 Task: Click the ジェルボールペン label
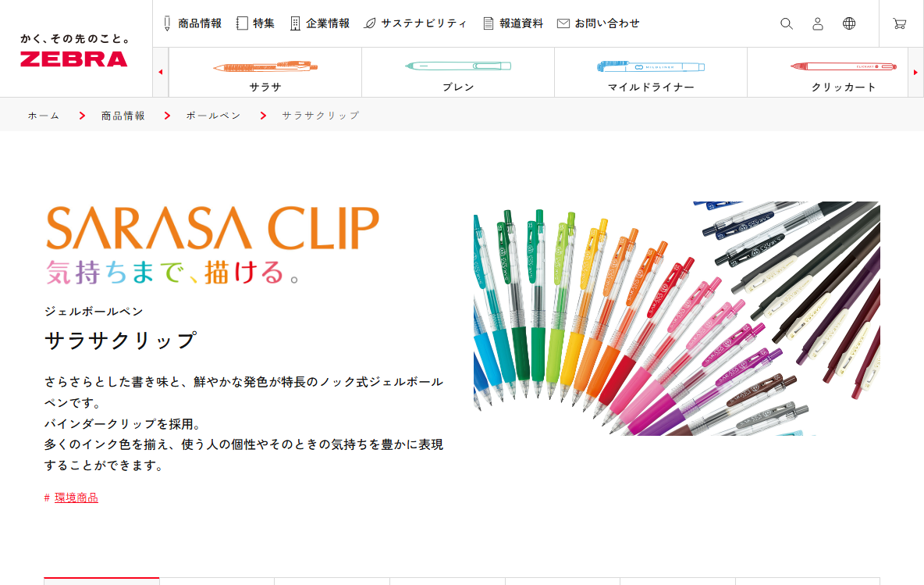click(x=94, y=311)
